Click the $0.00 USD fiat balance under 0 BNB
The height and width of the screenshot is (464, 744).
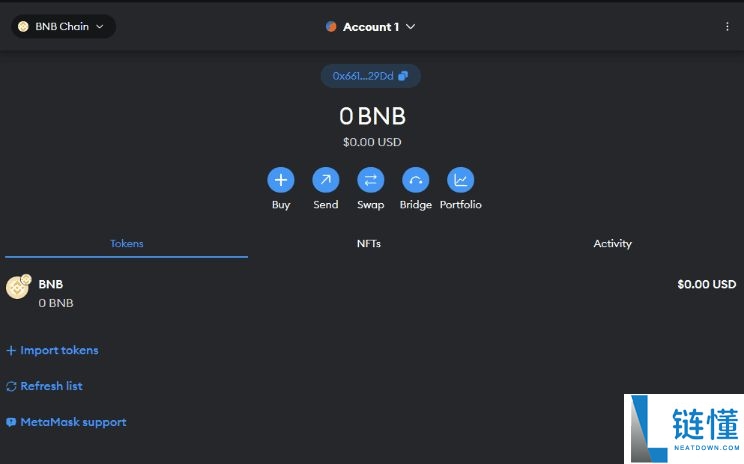coord(372,142)
